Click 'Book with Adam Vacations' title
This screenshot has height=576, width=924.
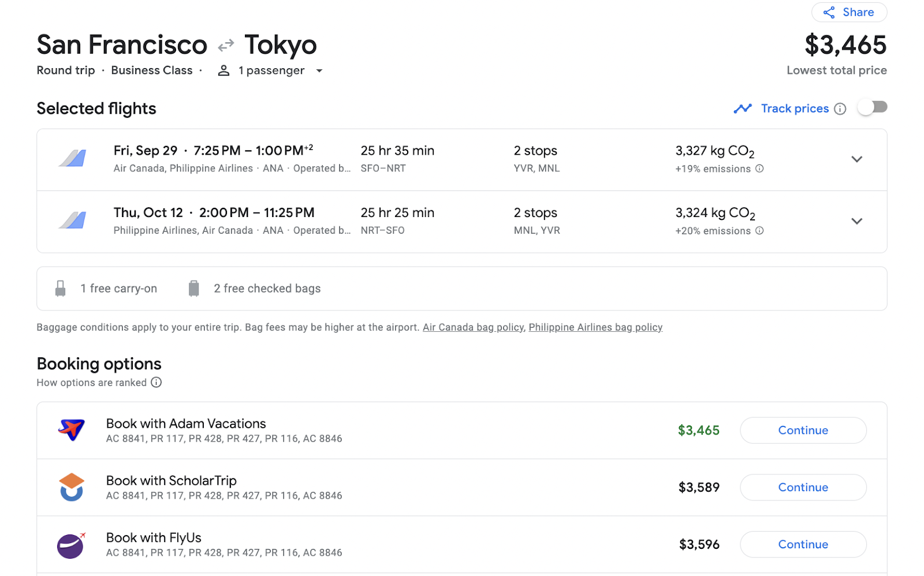pos(186,424)
